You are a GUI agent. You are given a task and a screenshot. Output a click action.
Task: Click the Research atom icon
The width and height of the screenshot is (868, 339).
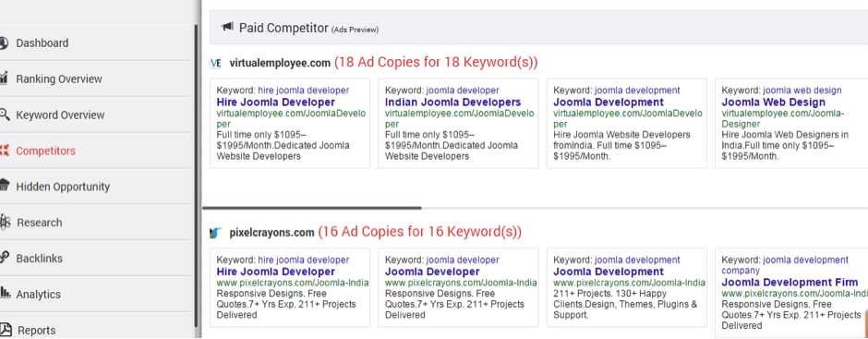[x=5, y=222]
